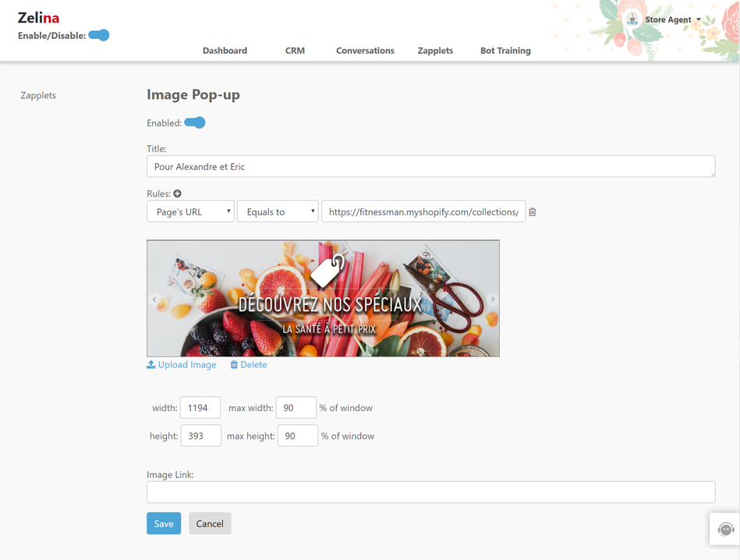The width and height of the screenshot is (740, 560).
Task: Show next image with right carousel arrow
Action: [492, 299]
